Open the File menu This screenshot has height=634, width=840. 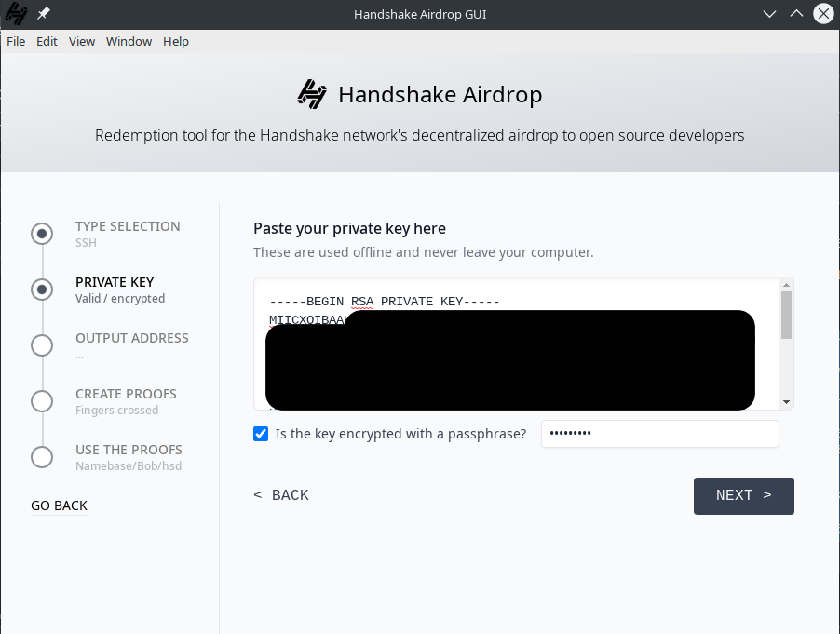click(16, 41)
